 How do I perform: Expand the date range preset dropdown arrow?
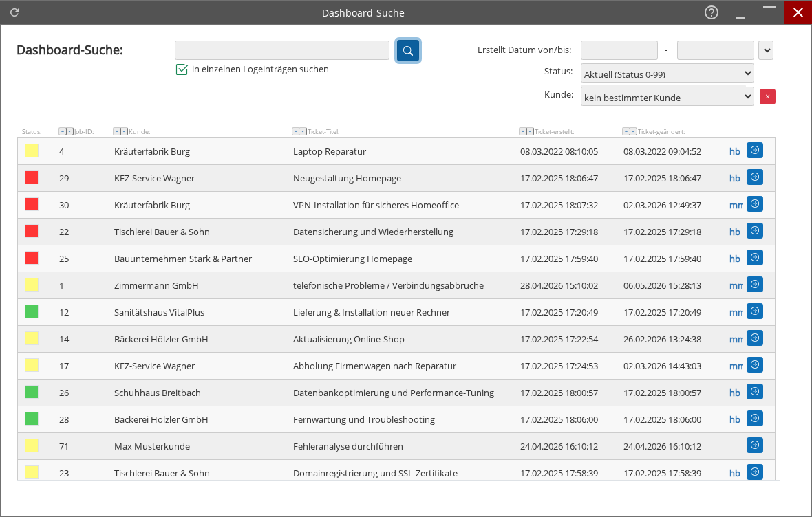tap(766, 50)
